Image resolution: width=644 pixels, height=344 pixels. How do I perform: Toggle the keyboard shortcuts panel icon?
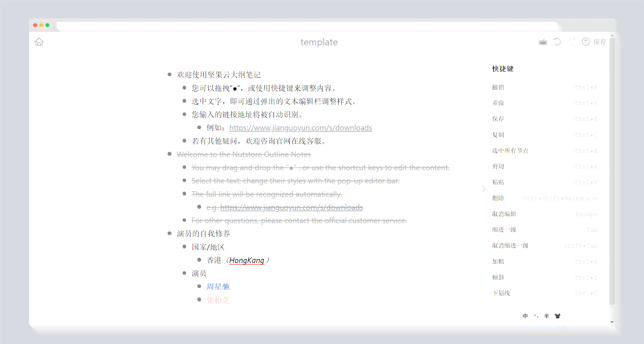click(543, 42)
